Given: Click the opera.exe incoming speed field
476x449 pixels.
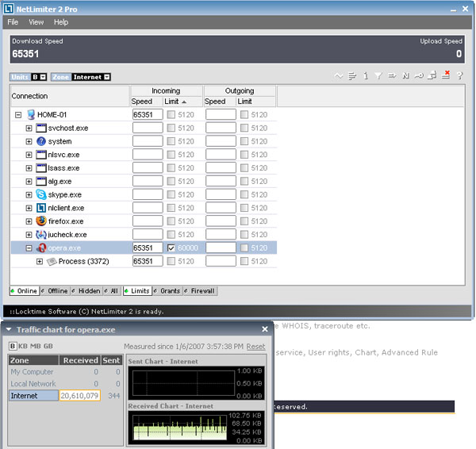Looking at the screenshot, I should click(148, 248).
